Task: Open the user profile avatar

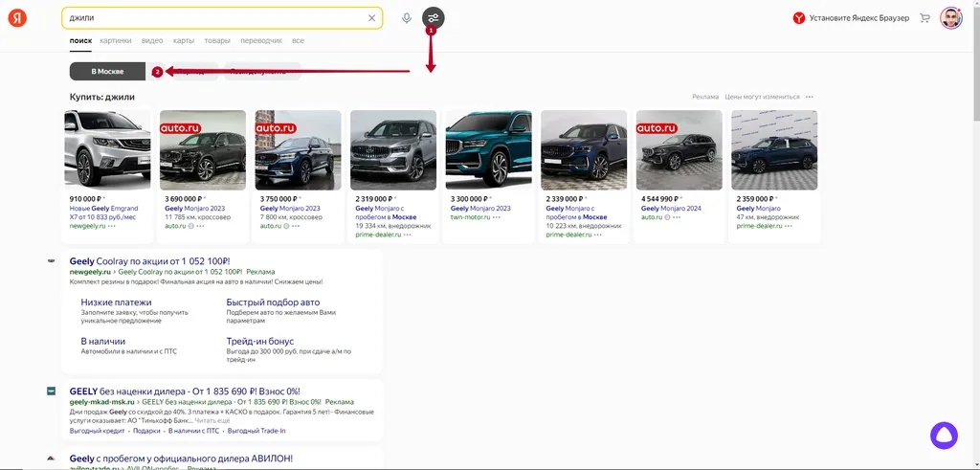Action: (x=950, y=18)
